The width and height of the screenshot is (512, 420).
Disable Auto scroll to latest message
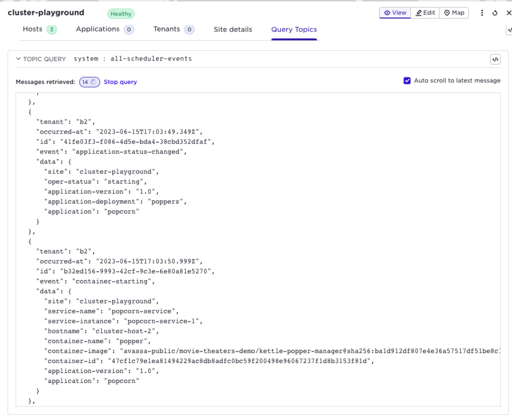tap(407, 80)
